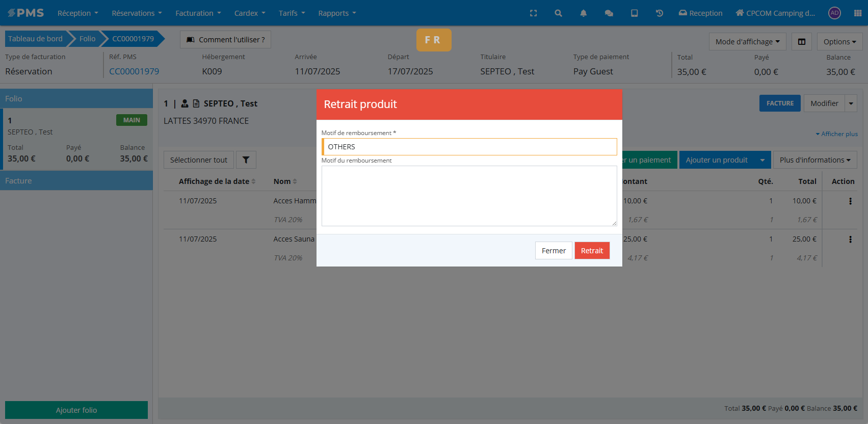This screenshot has height=424, width=868.
Task: Open the Motif de remboursement dropdown
Action: coord(469,147)
